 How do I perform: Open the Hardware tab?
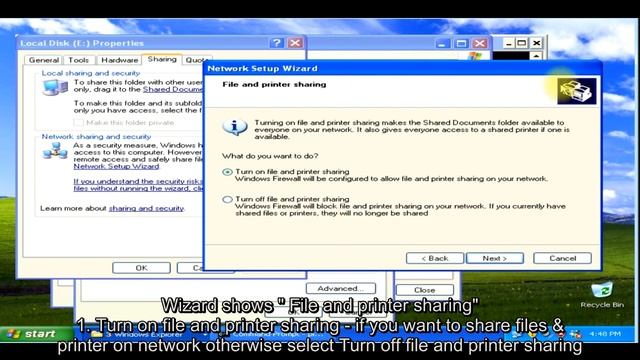pos(119,60)
